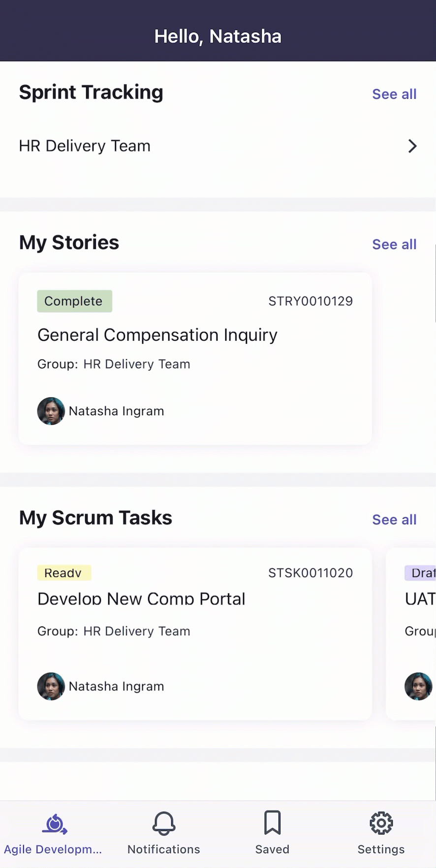Viewport: 436px width, 868px height.
Task: Tap the My Stories heading
Action: coord(69,243)
